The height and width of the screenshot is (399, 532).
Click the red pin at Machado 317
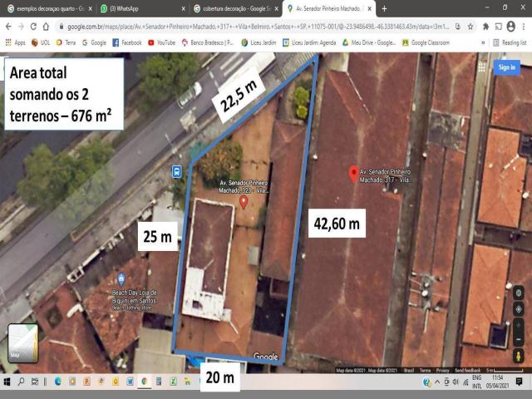click(x=354, y=174)
